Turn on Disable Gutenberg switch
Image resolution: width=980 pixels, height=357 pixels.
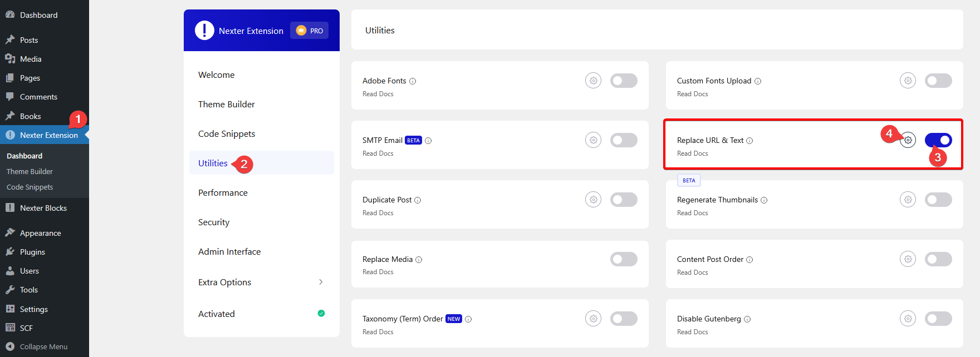(x=938, y=319)
